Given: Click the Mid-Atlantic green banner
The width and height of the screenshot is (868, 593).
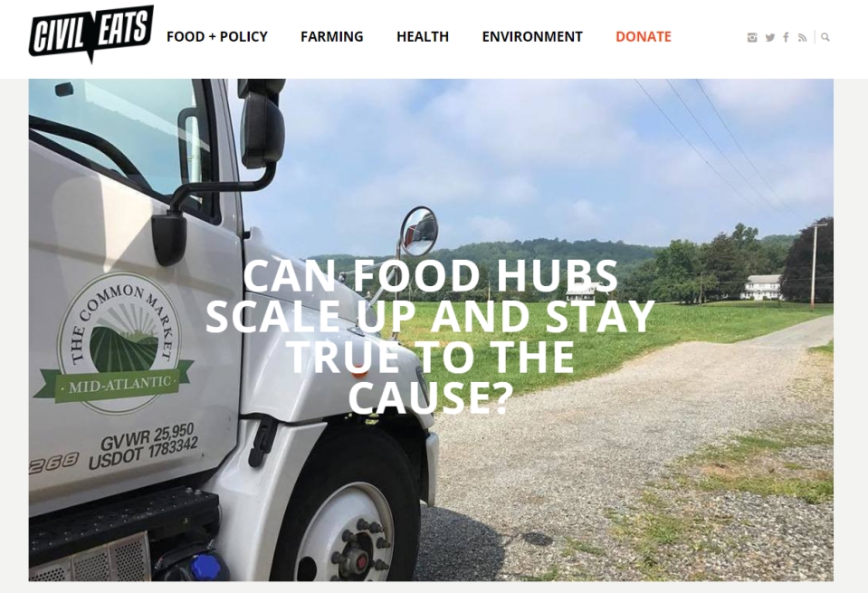Looking at the screenshot, I should pos(115,382).
